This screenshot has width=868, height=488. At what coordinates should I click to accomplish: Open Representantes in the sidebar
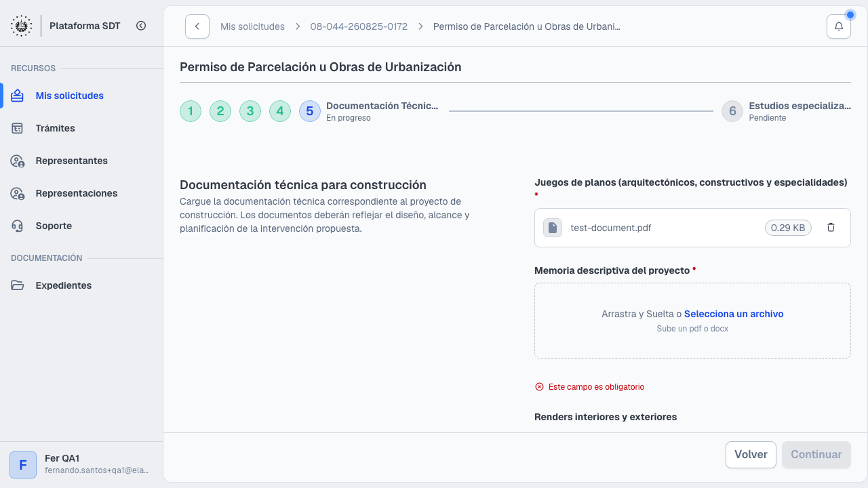pos(81,161)
